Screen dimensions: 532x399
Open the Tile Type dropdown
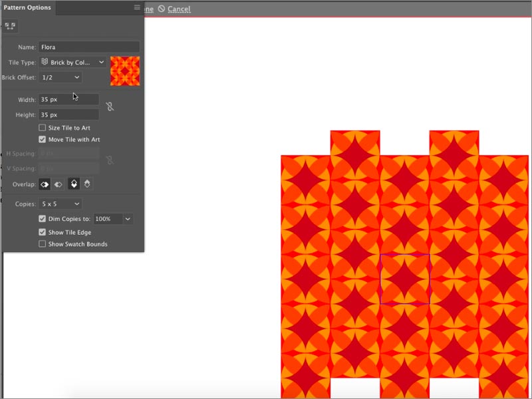tap(72, 62)
